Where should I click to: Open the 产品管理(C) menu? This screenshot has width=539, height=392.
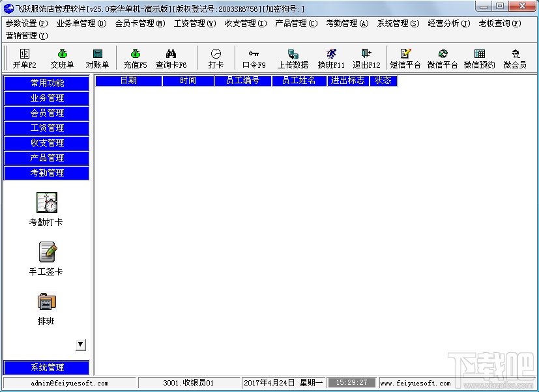point(297,23)
